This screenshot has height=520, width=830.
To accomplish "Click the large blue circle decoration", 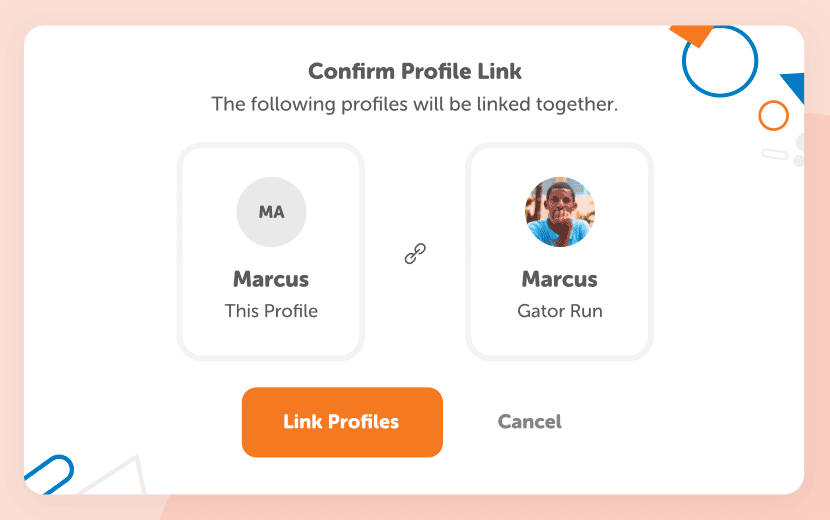I will pyautogui.click(x=720, y=61).
